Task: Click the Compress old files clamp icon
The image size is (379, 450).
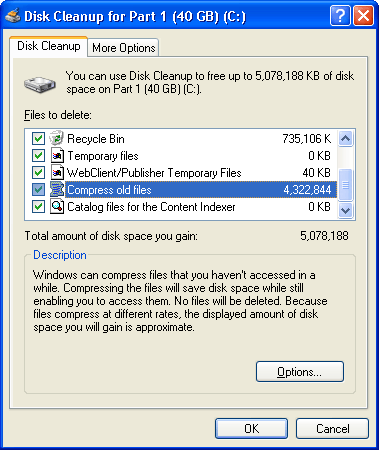Action: click(57, 189)
